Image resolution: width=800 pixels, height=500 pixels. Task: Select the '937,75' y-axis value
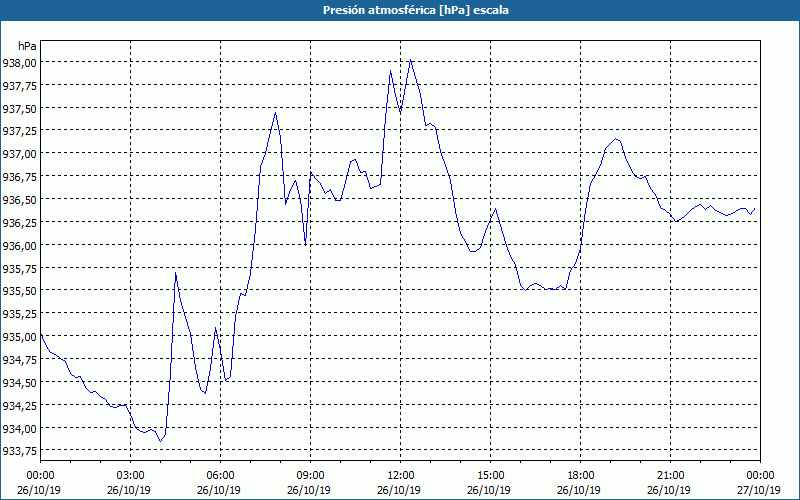[19, 86]
